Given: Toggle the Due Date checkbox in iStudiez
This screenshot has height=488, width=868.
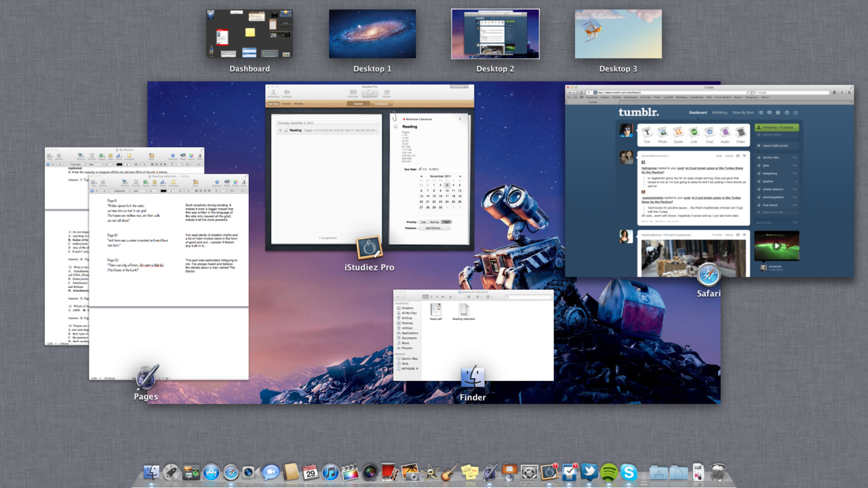Looking at the screenshot, I should pyautogui.click(x=420, y=169).
